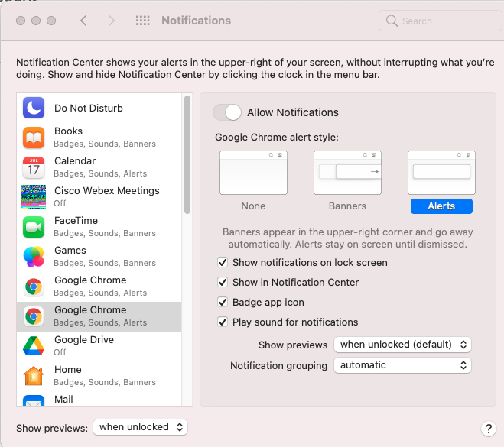Select the highlighted Google Chrome row text

(x=100, y=316)
